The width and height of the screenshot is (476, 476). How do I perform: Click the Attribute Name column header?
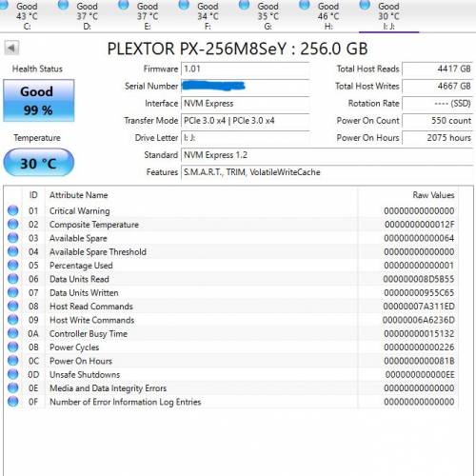click(x=202, y=195)
